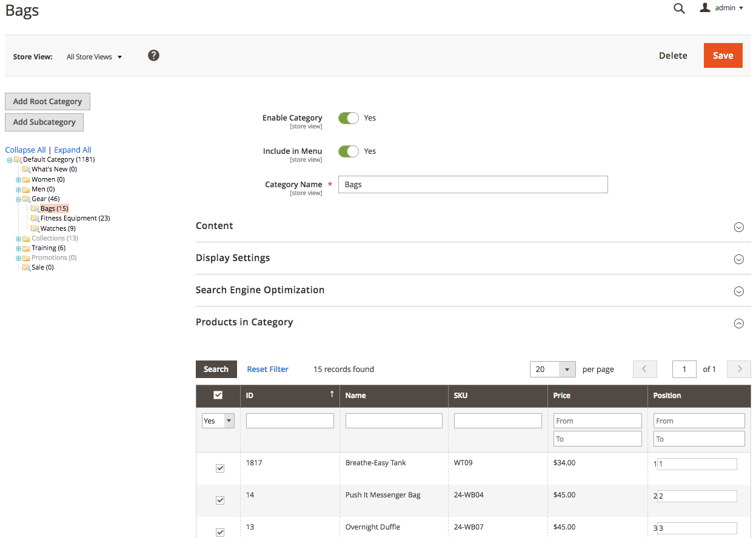Go to the previous page arrow
Viewport: 756px width, 538px height.
pos(644,369)
